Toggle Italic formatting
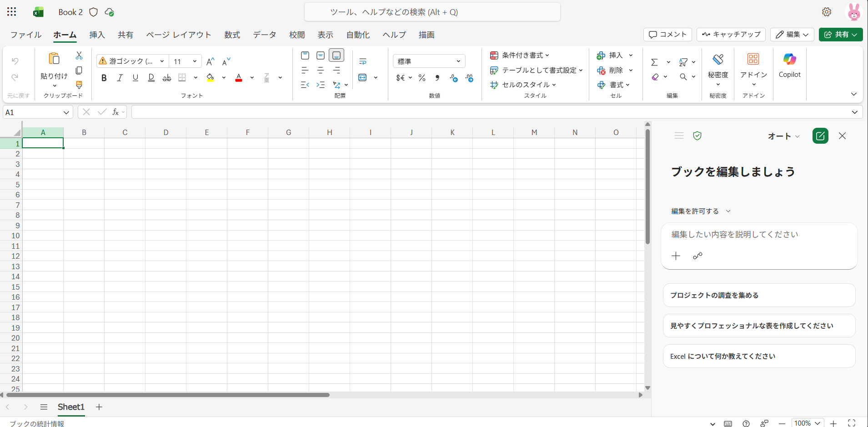Image resolution: width=868 pixels, height=427 pixels. pos(120,78)
